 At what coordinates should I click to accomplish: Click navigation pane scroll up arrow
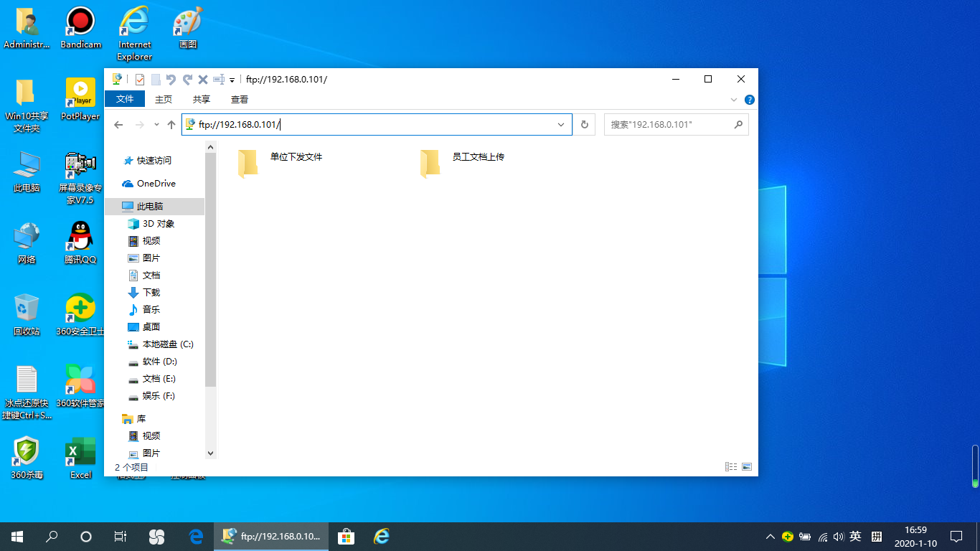[210, 147]
